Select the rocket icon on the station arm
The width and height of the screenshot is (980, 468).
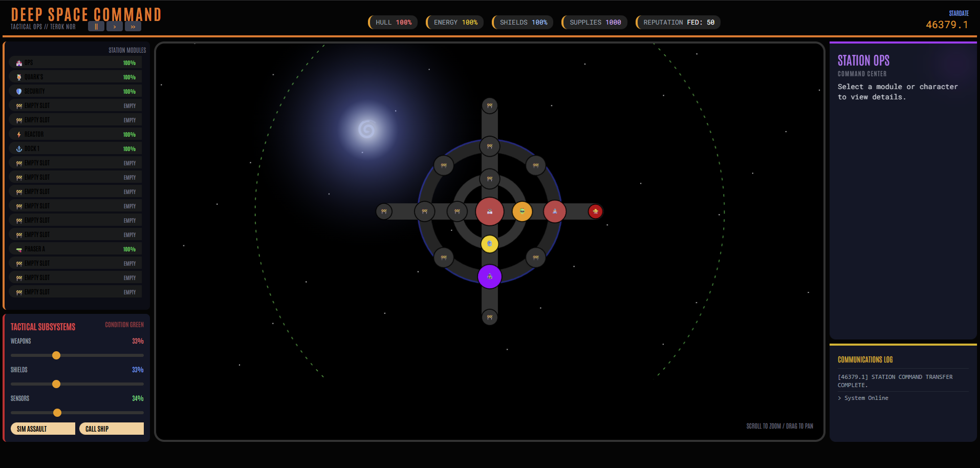click(554, 211)
